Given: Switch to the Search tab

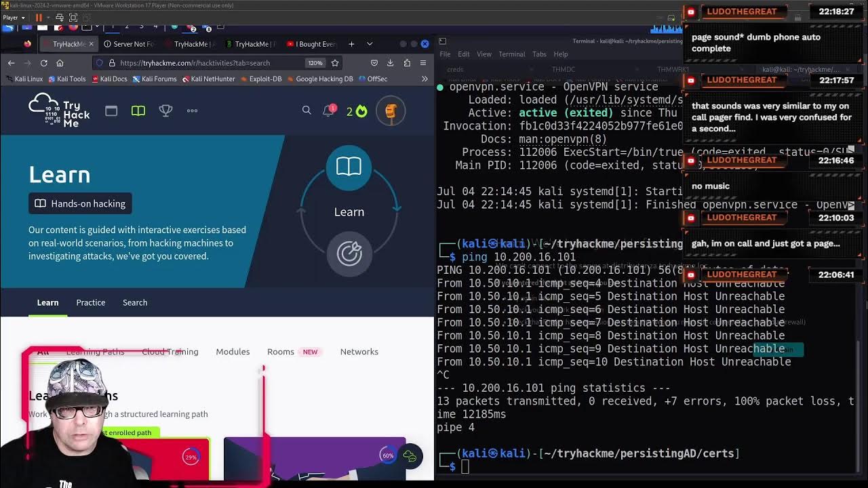Looking at the screenshot, I should (x=135, y=302).
